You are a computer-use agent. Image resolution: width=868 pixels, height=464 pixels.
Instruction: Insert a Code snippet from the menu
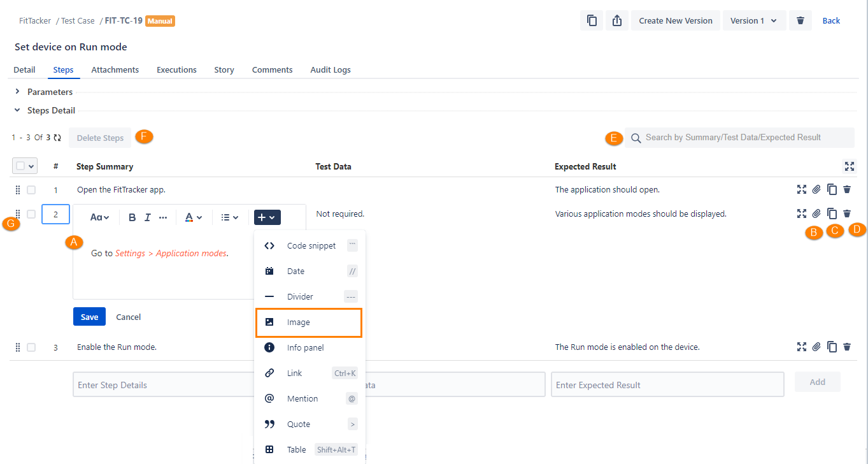coord(310,245)
